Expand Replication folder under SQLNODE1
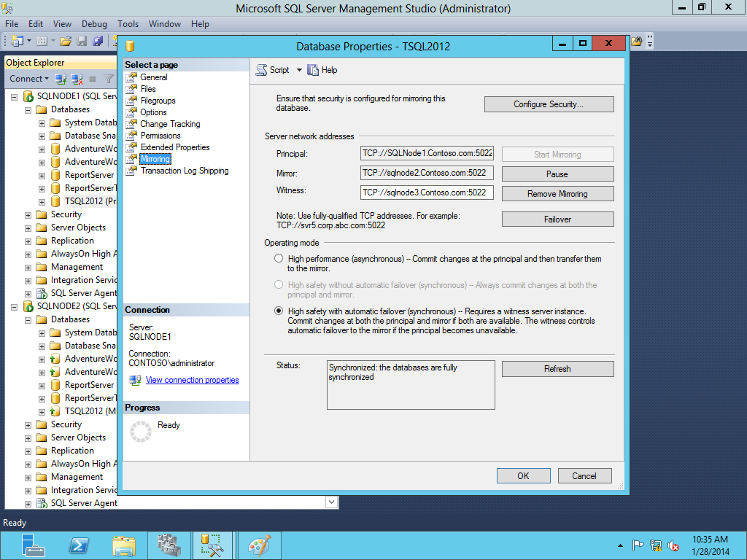This screenshot has height=560, width=747. [x=28, y=241]
